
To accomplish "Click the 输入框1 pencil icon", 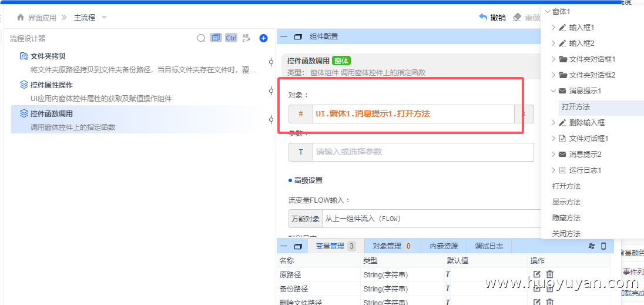I will tap(563, 28).
